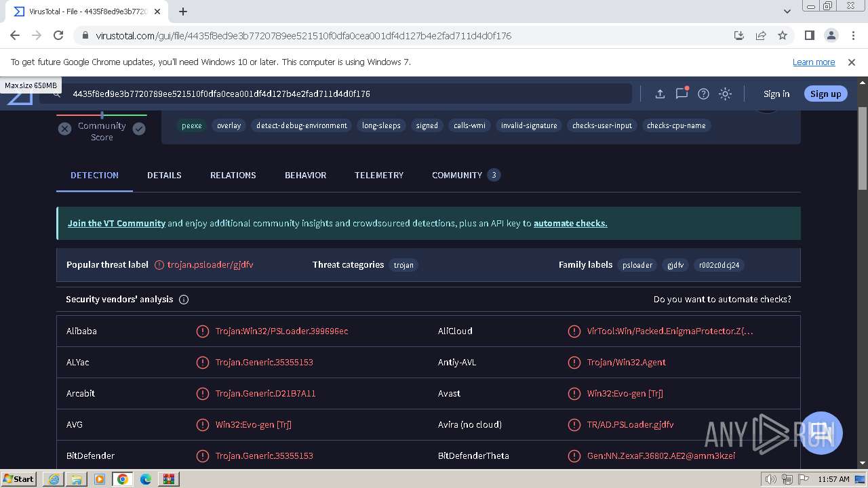
Task: Click the invalid-signature tag
Action: (528, 125)
